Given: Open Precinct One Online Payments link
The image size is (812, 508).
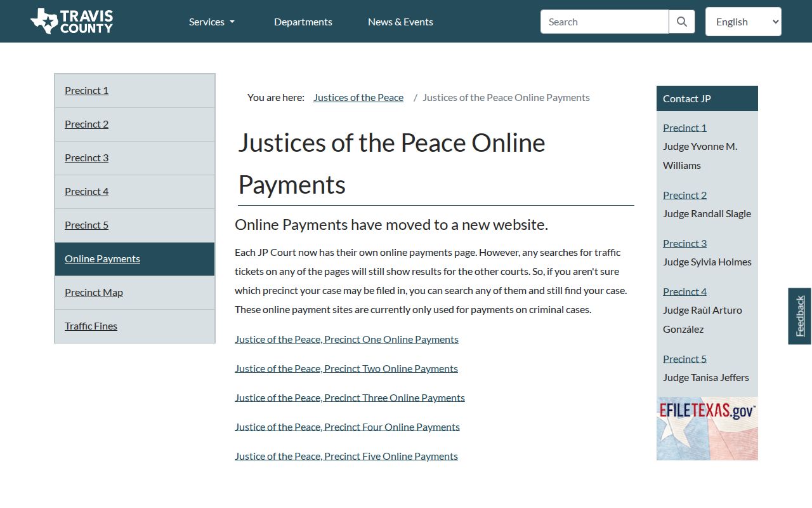Looking at the screenshot, I should coord(346,339).
